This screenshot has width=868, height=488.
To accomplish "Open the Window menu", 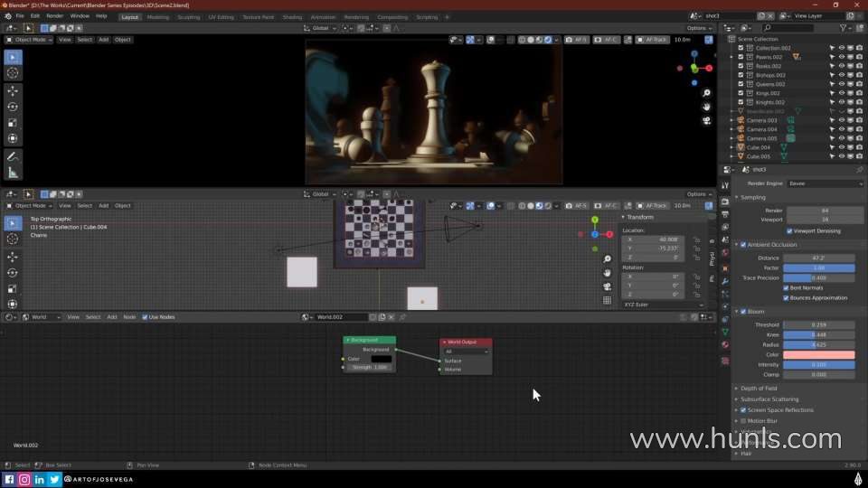I will coord(80,16).
